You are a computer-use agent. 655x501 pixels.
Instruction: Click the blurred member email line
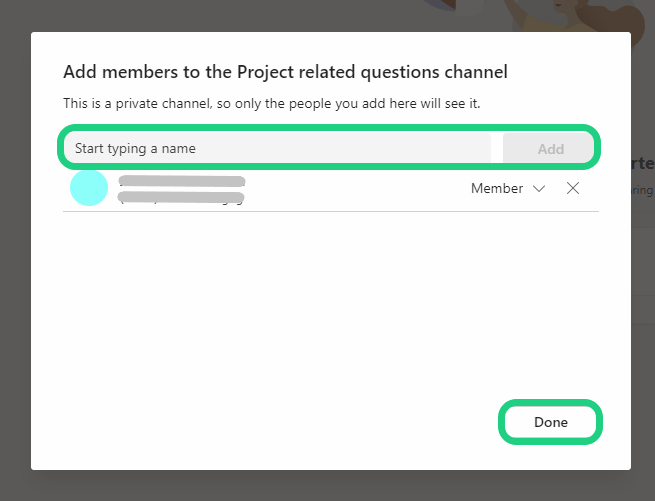click(x=182, y=198)
